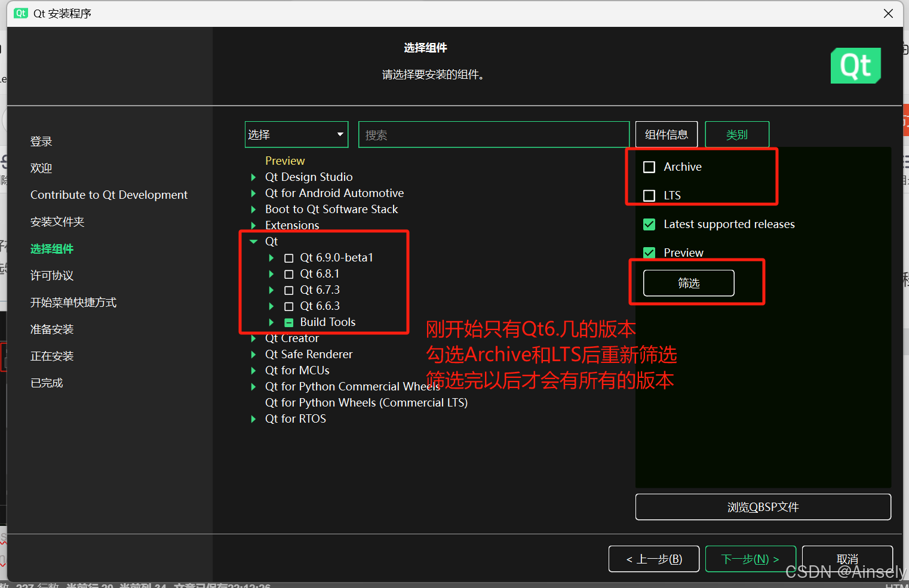Enable the LTS checkbox
The height and width of the screenshot is (588, 909).
click(649, 196)
